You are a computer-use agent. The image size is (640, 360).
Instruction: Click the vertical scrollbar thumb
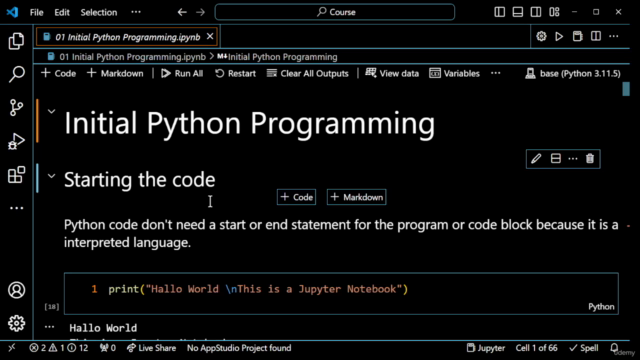(626, 89)
